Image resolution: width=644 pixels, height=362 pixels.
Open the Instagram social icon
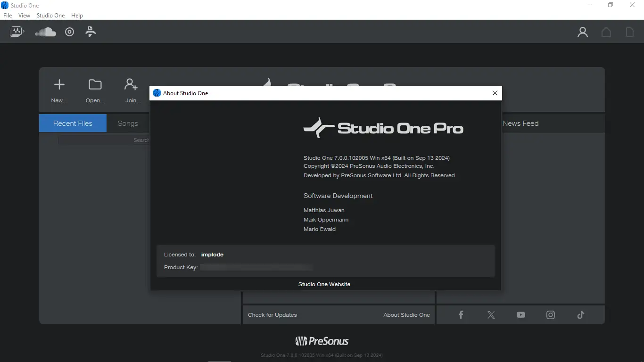(551, 315)
